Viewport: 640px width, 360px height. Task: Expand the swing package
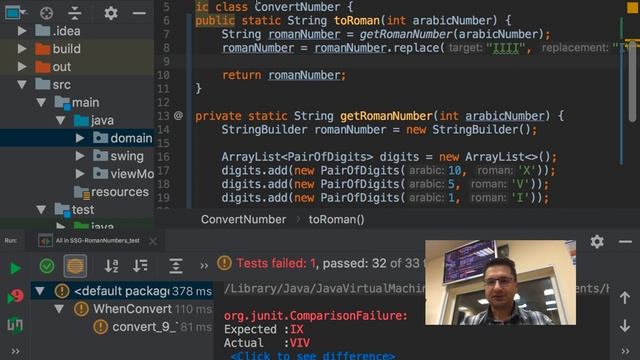coord(80,156)
